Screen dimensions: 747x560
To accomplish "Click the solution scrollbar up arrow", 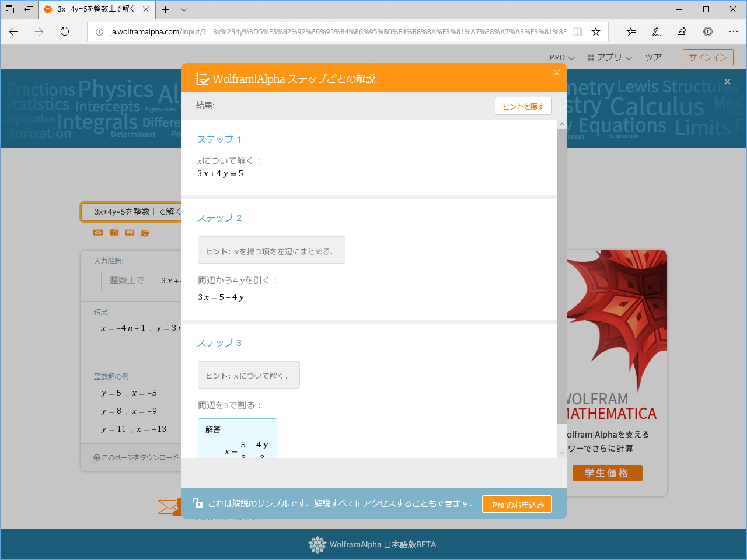I will point(562,124).
